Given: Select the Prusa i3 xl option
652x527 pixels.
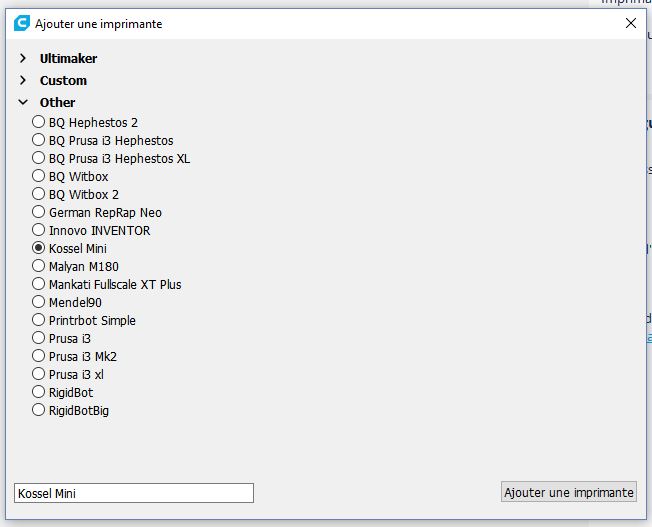Looking at the screenshot, I should [x=38, y=374].
